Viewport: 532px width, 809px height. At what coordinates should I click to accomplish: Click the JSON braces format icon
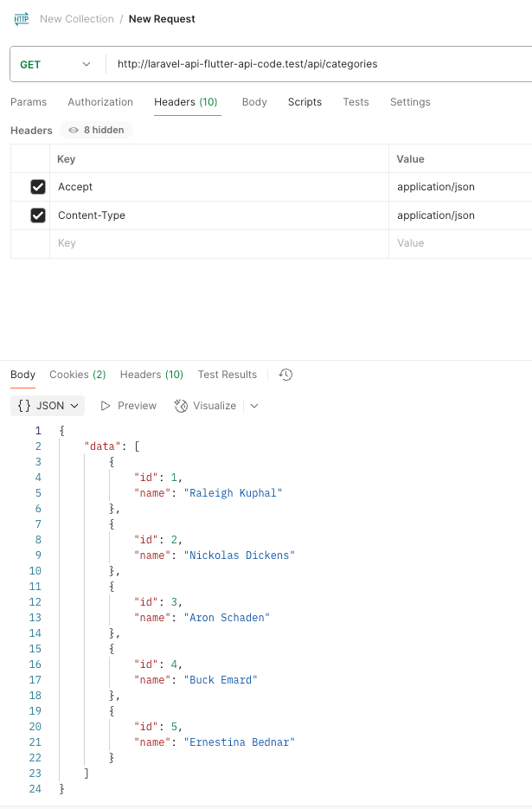[25, 406]
